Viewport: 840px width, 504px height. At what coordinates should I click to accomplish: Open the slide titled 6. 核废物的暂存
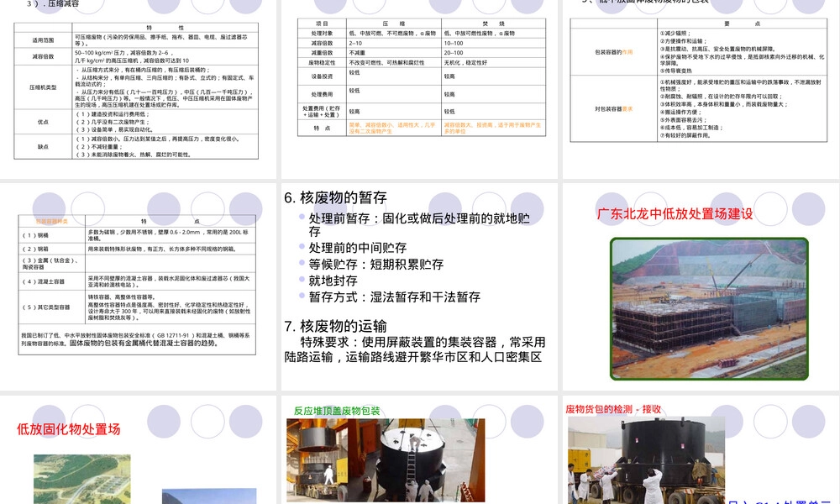pyautogui.click(x=419, y=286)
